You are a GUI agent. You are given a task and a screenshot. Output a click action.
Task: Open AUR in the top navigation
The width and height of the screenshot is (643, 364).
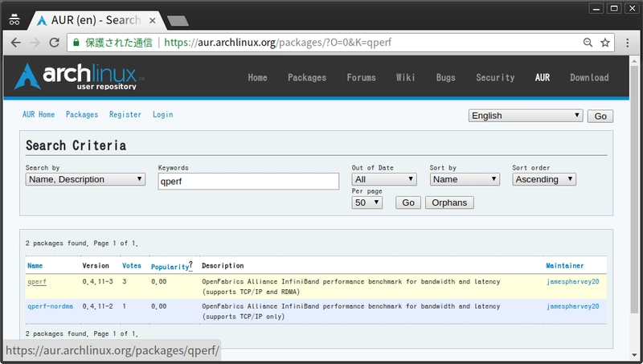click(542, 77)
